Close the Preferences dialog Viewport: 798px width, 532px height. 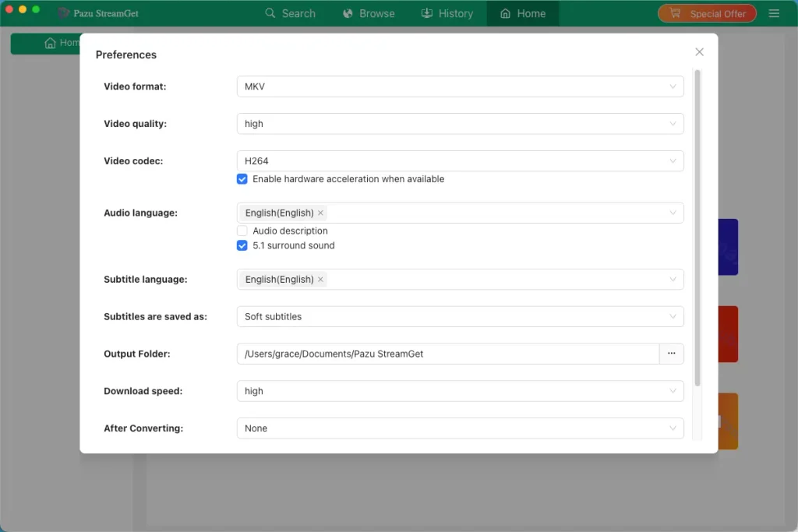pos(699,52)
